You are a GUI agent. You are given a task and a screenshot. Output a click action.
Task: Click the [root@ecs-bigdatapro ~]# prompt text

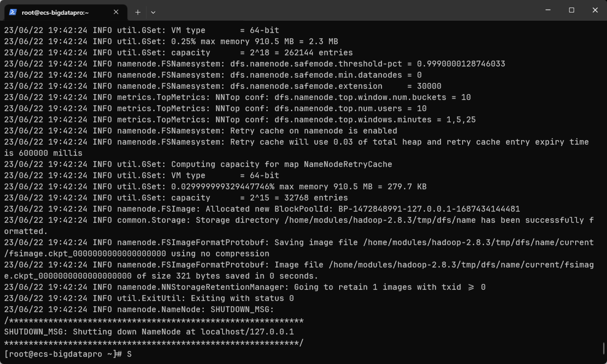point(63,354)
